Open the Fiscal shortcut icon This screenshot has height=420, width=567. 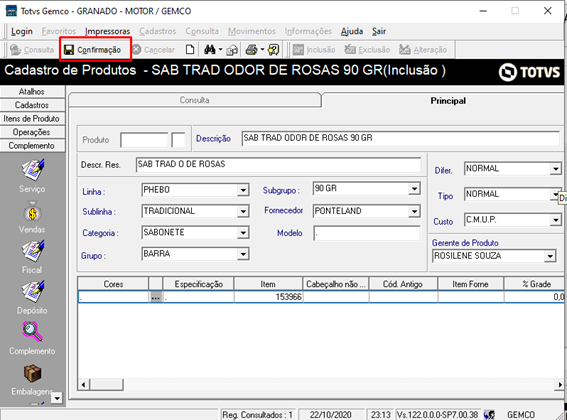33,251
